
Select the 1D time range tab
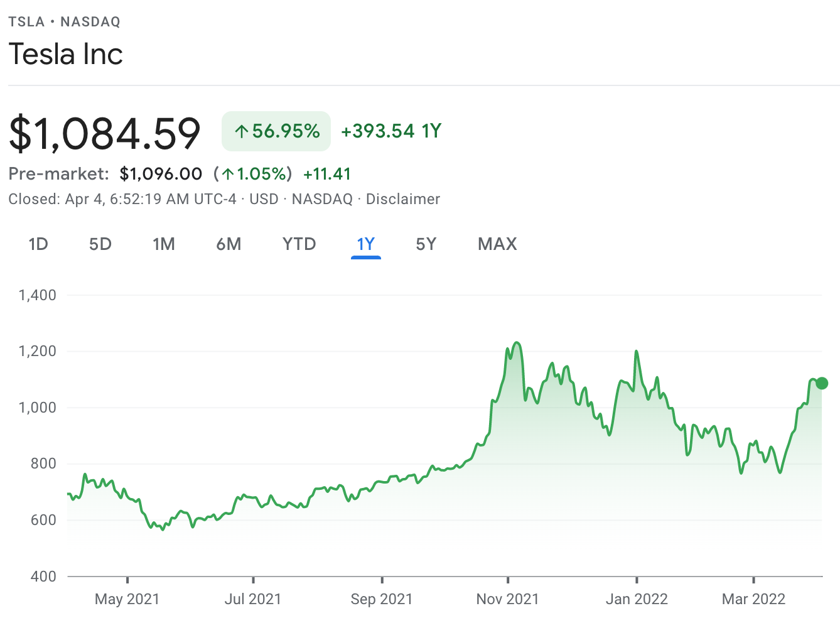pyautogui.click(x=38, y=244)
